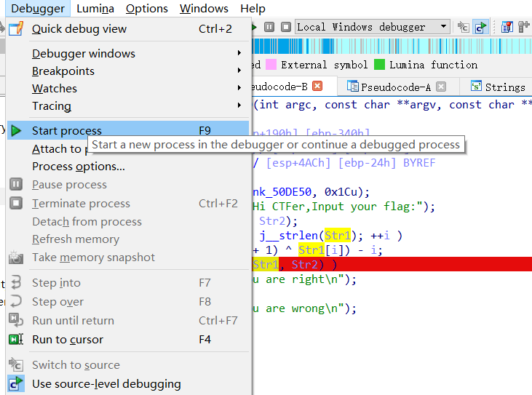Click toolbar switch to source icon

(x=464, y=27)
